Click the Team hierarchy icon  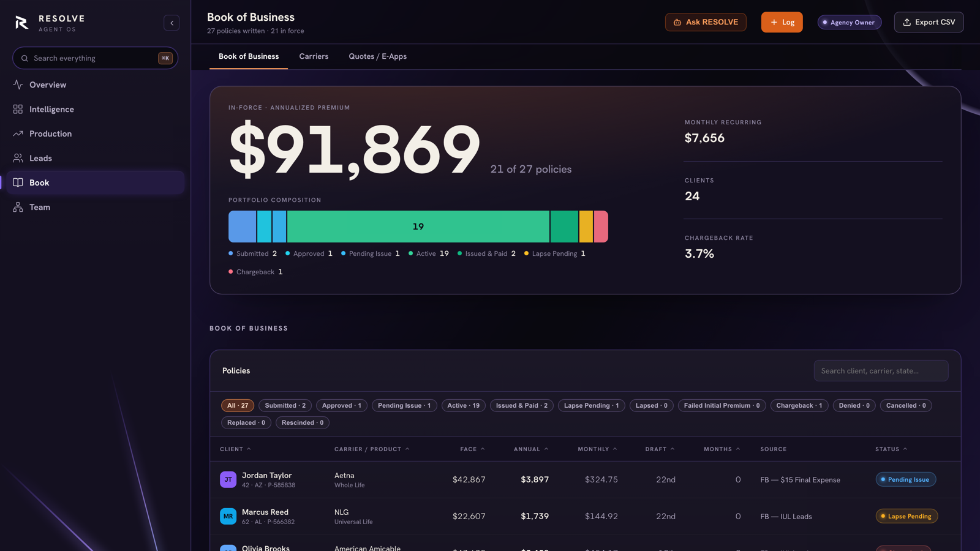pos(18,207)
